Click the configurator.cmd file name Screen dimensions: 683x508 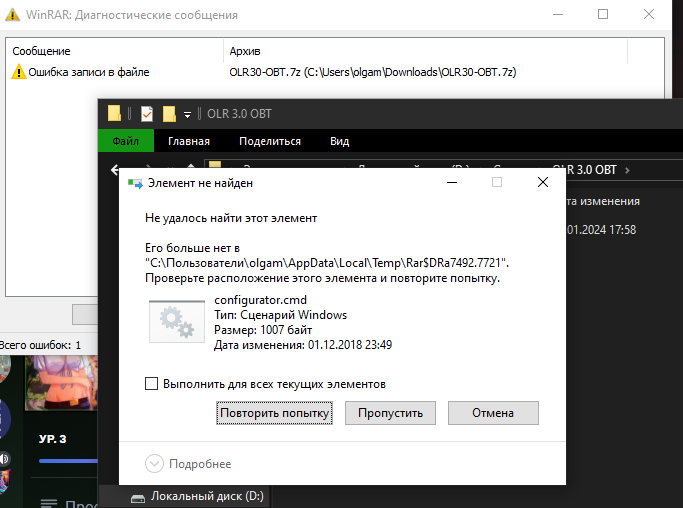point(260,300)
